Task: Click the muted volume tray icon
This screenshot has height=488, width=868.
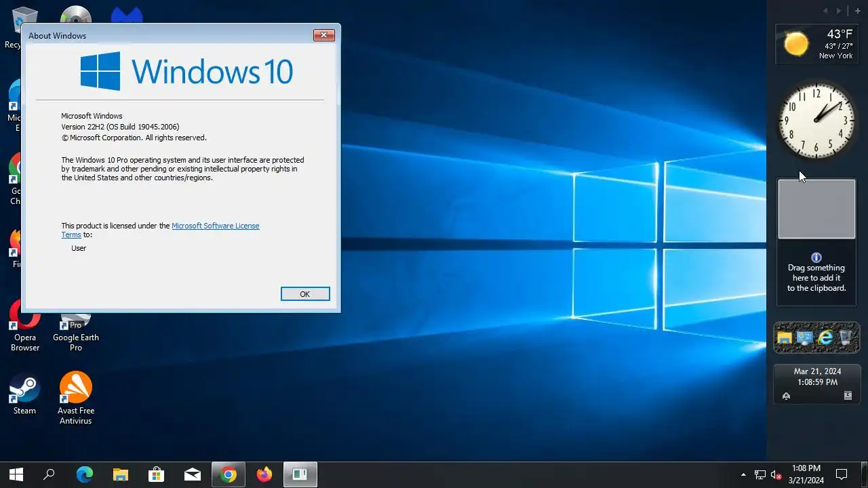Action: (x=776, y=474)
